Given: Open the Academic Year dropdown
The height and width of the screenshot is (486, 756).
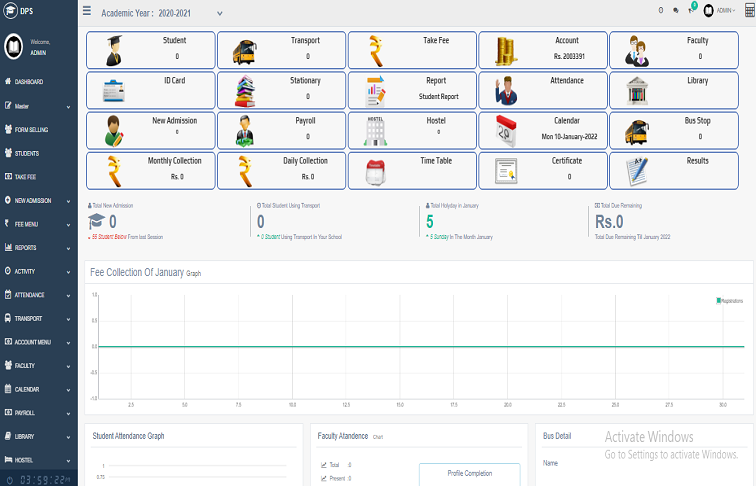Looking at the screenshot, I should pyautogui.click(x=162, y=14).
